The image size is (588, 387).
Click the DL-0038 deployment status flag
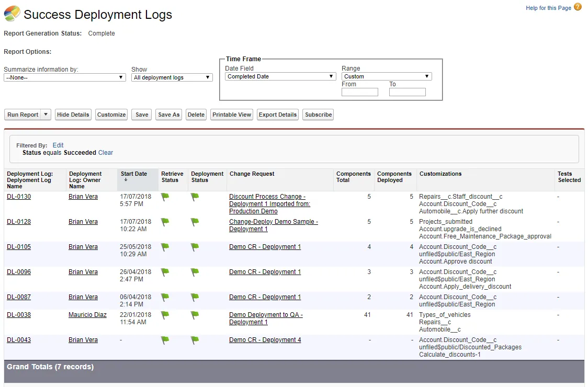(195, 315)
